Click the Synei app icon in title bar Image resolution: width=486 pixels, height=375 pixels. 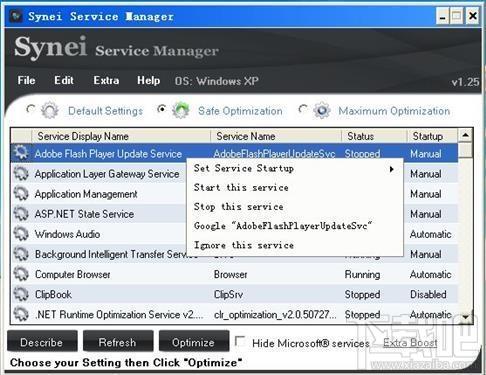(x=16, y=16)
